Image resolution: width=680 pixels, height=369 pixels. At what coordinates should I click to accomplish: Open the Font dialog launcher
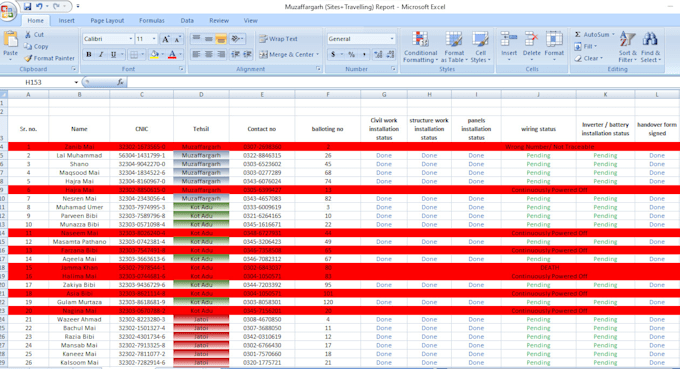tap(181, 69)
